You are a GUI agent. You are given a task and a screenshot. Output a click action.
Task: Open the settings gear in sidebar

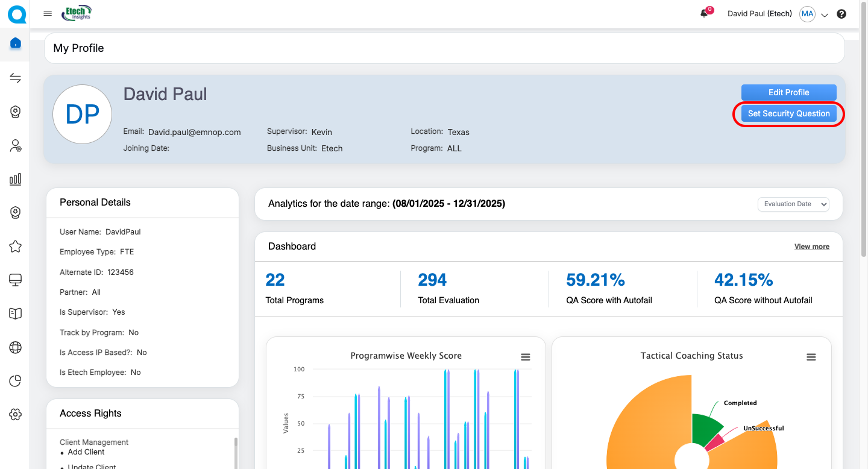(x=16, y=414)
